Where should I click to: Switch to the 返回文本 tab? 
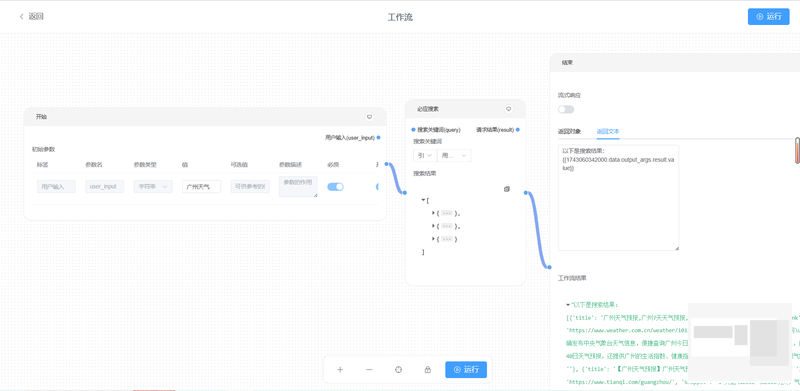[608, 131]
